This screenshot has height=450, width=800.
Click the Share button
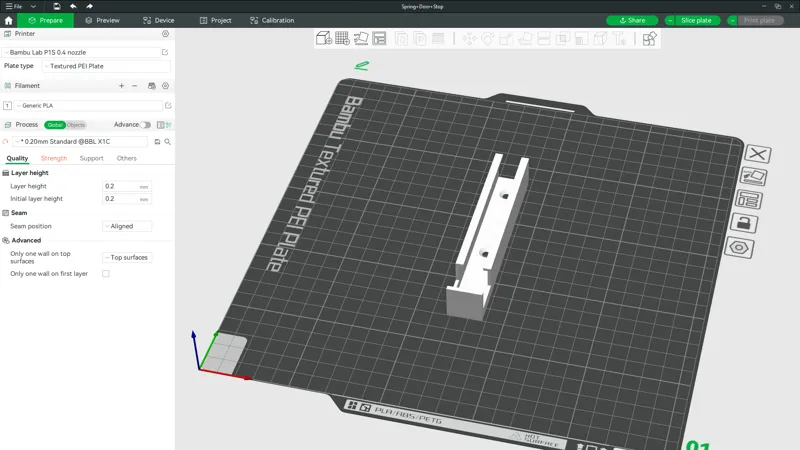(632, 20)
